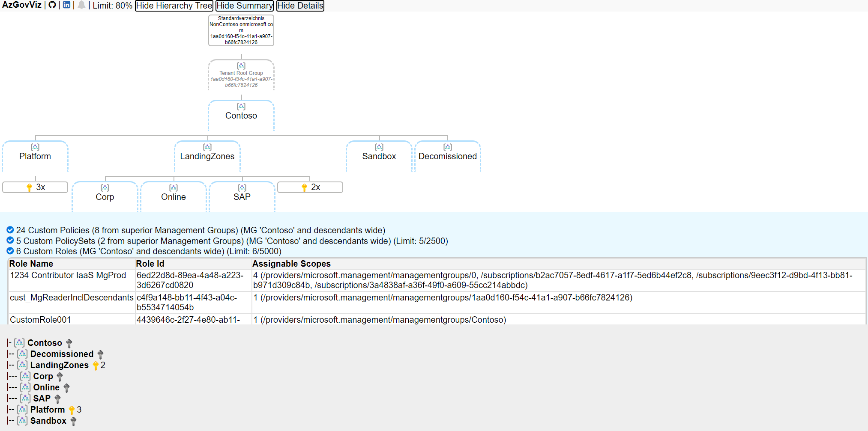This screenshot has width=868, height=431.
Task: Select the Online tile's management group icon
Action: click(174, 188)
